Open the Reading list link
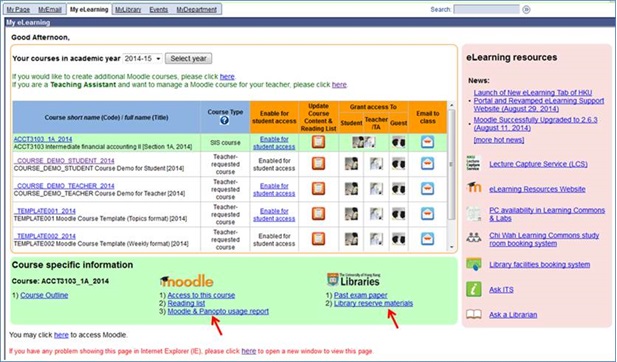 click(x=186, y=303)
